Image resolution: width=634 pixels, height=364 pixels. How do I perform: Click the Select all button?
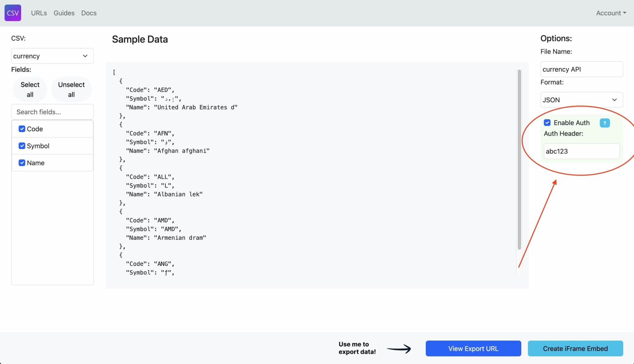tap(30, 89)
